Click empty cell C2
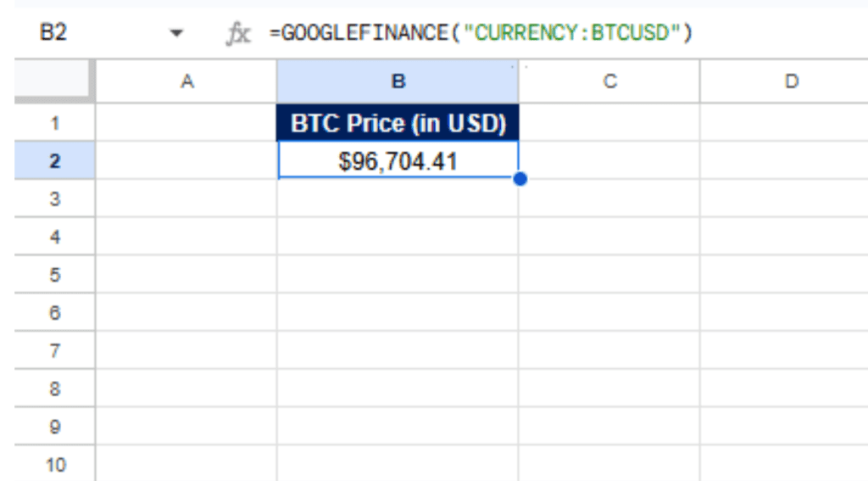Image resolution: width=868 pixels, height=481 pixels. [x=609, y=161]
